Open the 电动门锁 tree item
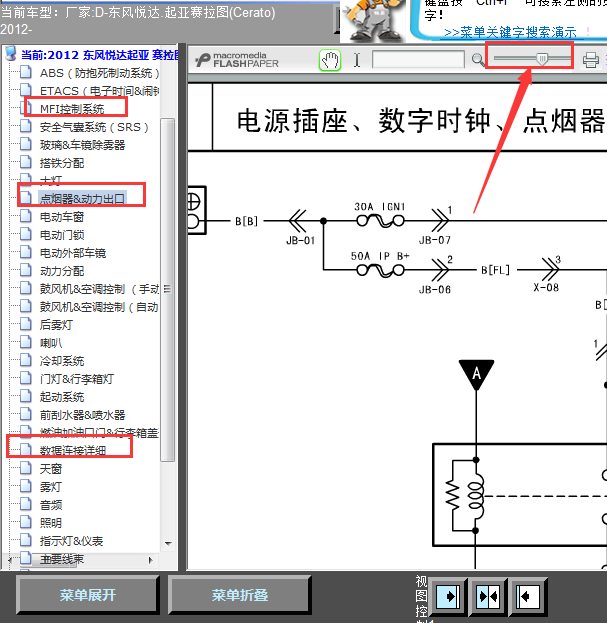 pyautogui.click(x=62, y=235)
